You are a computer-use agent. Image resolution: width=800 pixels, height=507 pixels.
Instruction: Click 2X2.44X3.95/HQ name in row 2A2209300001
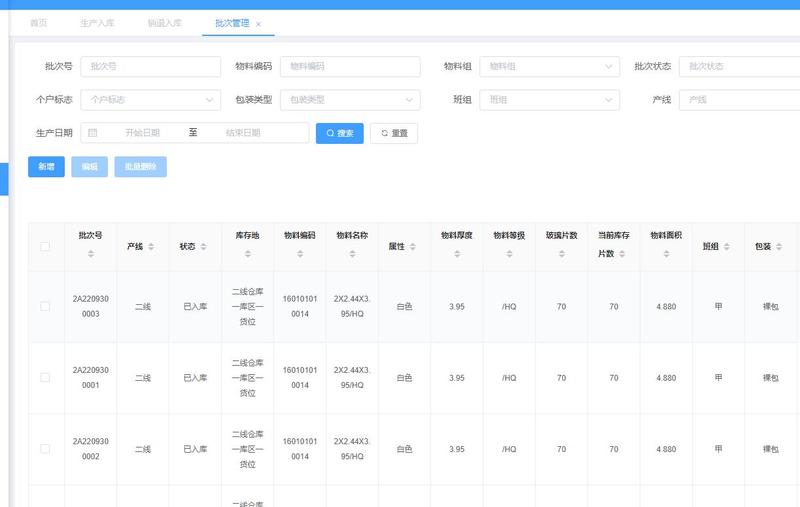(352, 377)
